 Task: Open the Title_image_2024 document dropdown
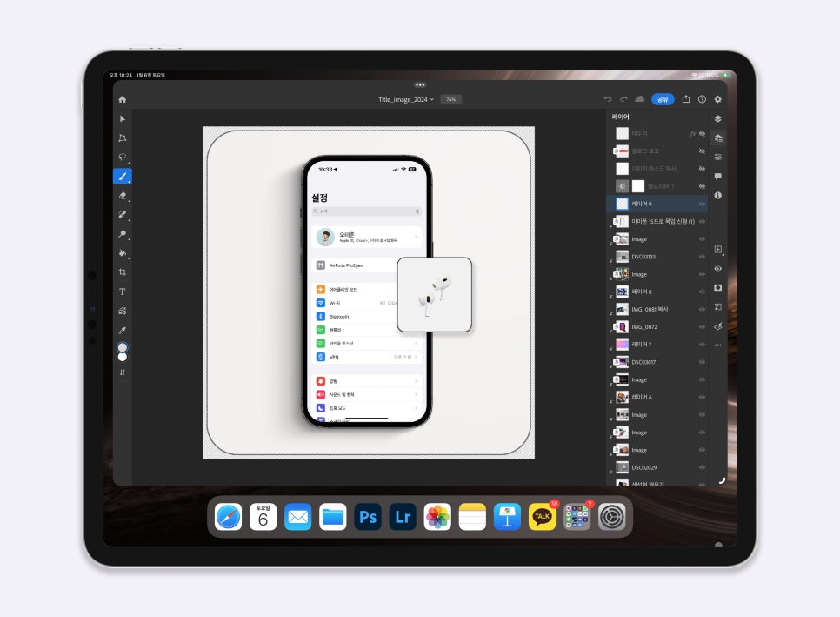(x=405, y=99)
